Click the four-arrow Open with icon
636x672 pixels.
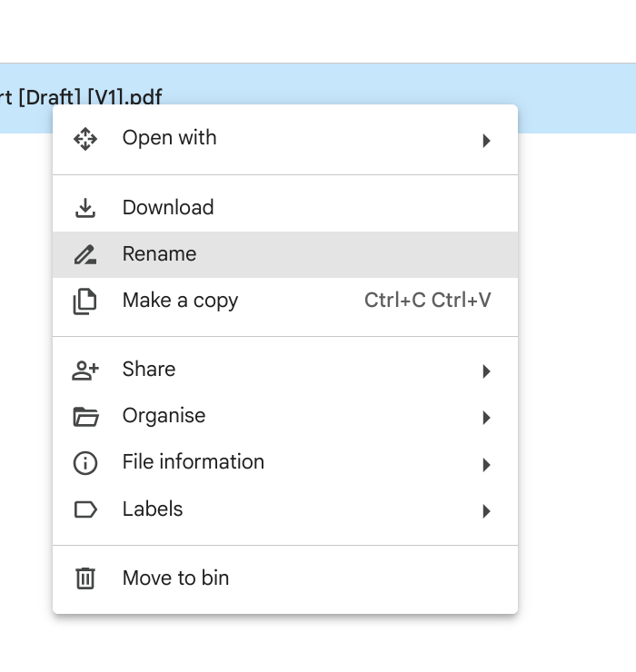84,139
